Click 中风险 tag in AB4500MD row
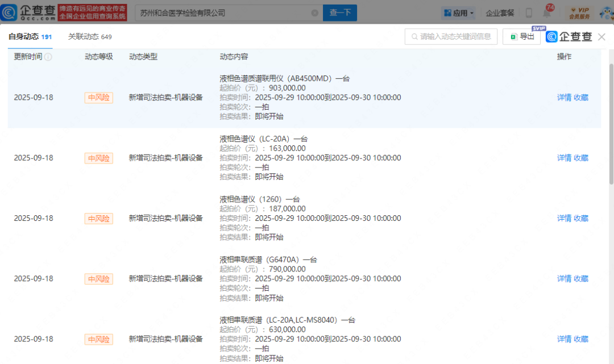 99,97
